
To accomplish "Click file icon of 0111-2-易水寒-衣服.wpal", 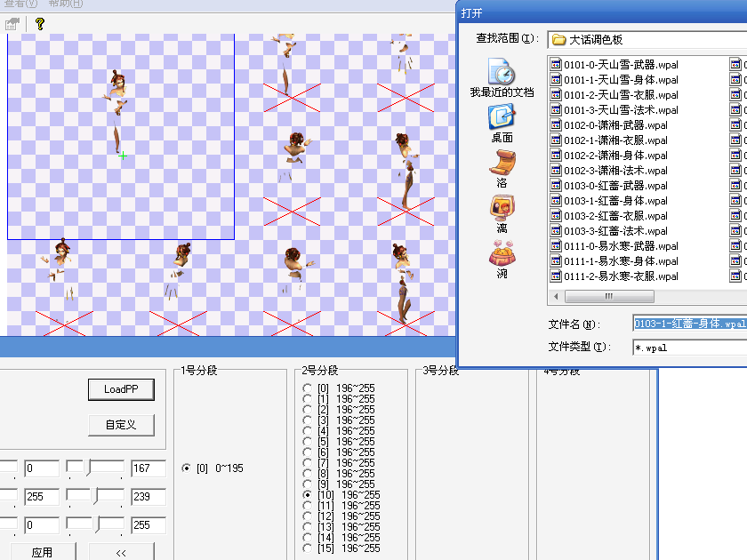I will pos(556,276).
